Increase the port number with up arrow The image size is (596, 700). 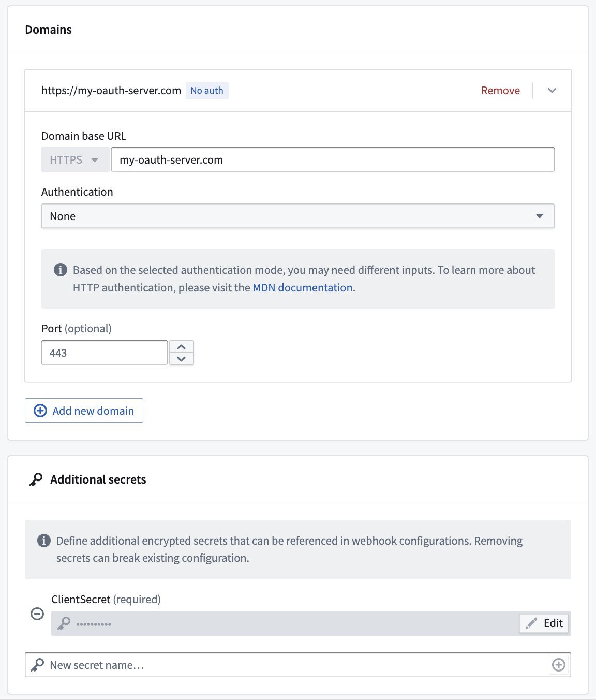[x=182, y=346]
